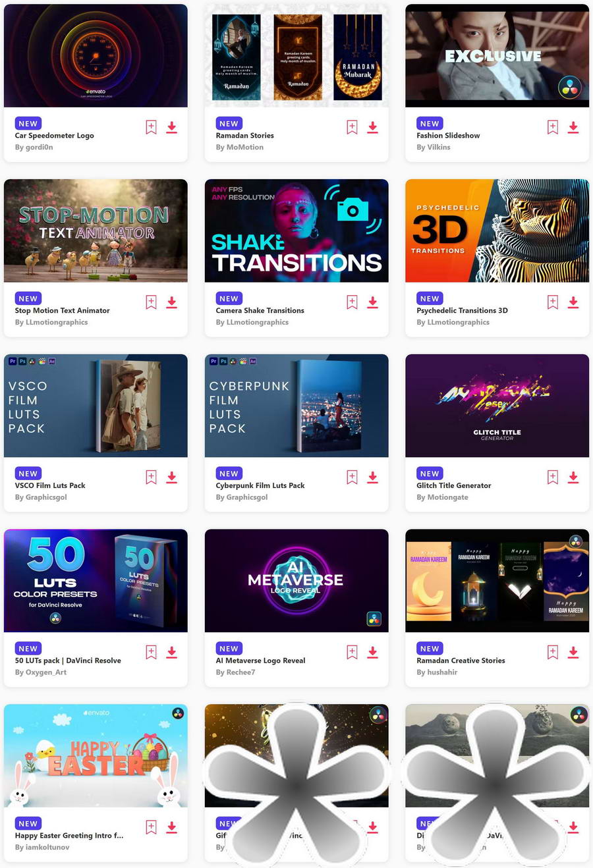Download the Car Speedometer Logo item
Viewport: 593px width, 868px height.
point(171,128)
